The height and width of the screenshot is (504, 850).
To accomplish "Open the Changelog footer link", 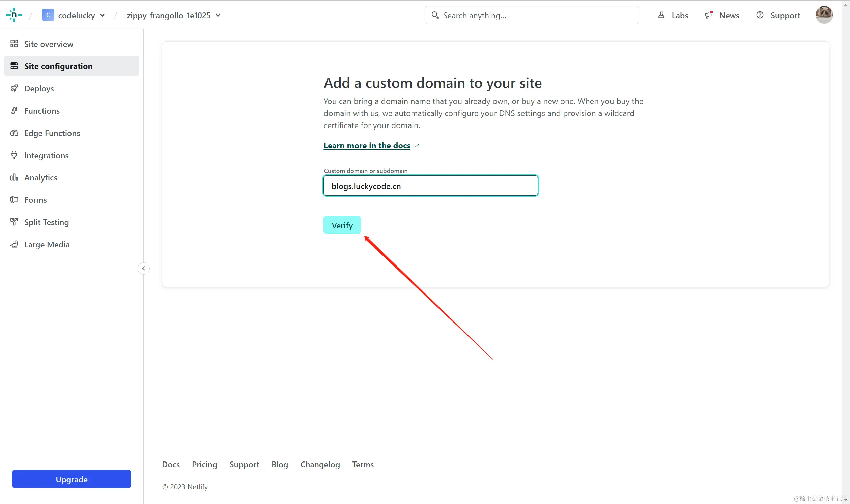I will [320, 464].
